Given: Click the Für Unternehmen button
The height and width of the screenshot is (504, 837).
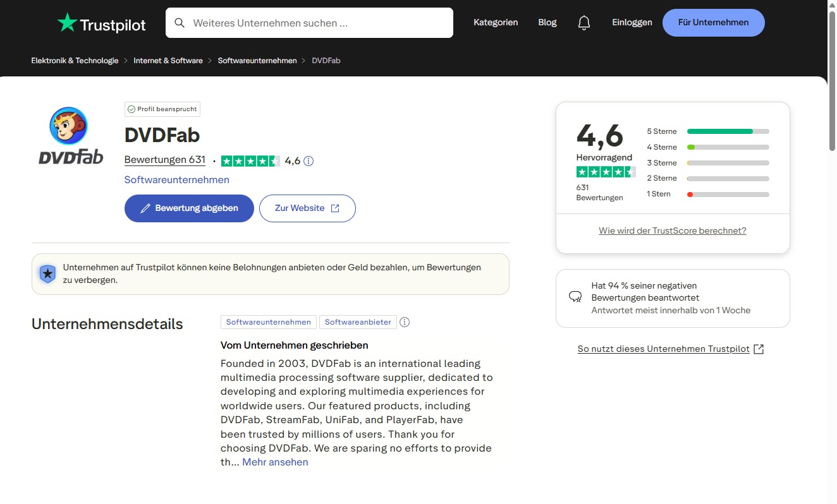Looking at the screenshot, I should pyautogui.click(x=713, y=22).
